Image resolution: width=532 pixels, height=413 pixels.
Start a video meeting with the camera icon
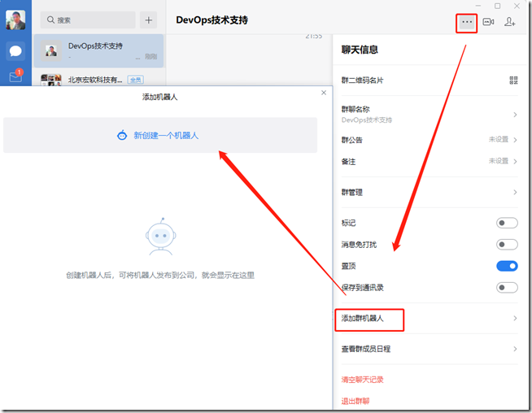[488, 22]
